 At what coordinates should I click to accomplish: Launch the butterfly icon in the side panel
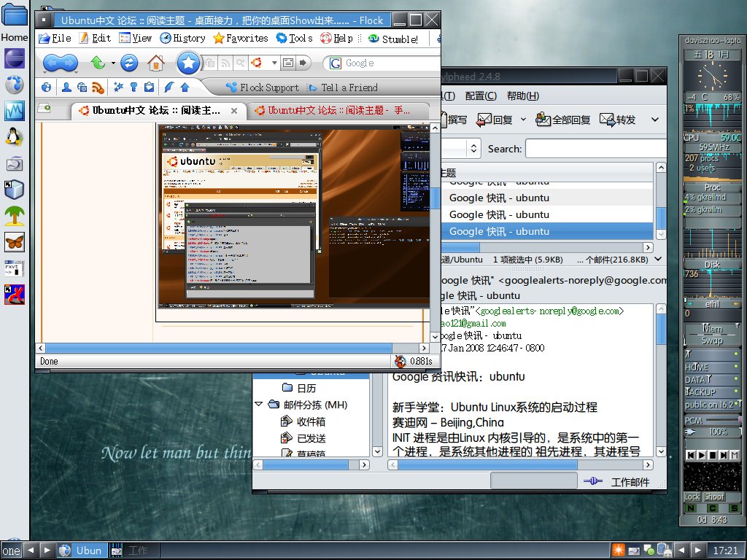tap(15, 242)
